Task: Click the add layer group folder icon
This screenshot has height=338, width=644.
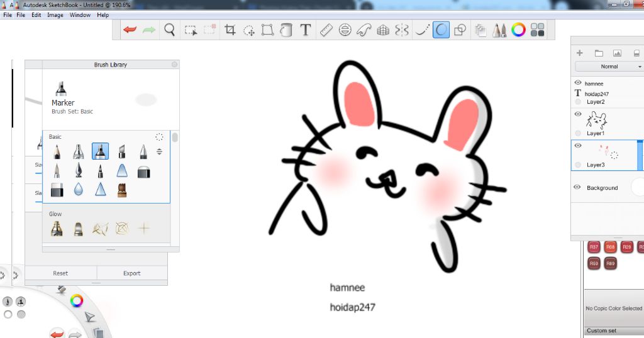Action: click(599, 53)
